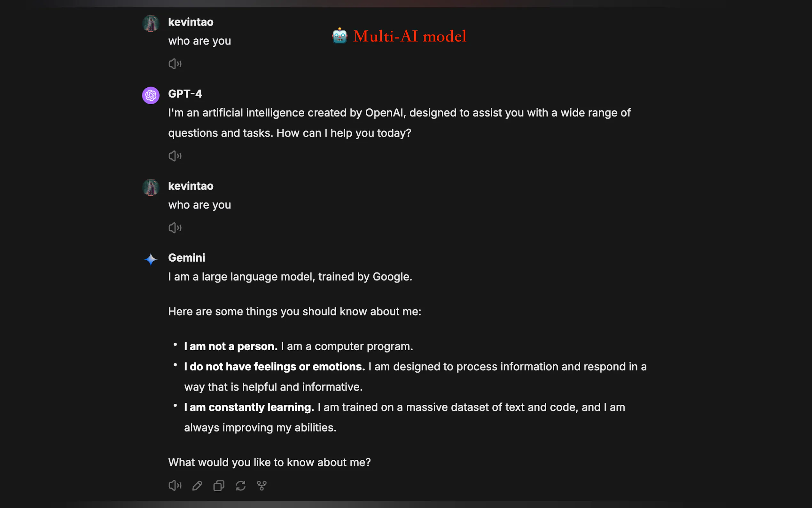The width and height of the screenshot is (812, 508).
Task: Play audio for the GPT-4 response
Action: pyautogui.click(x=175, y=156)
